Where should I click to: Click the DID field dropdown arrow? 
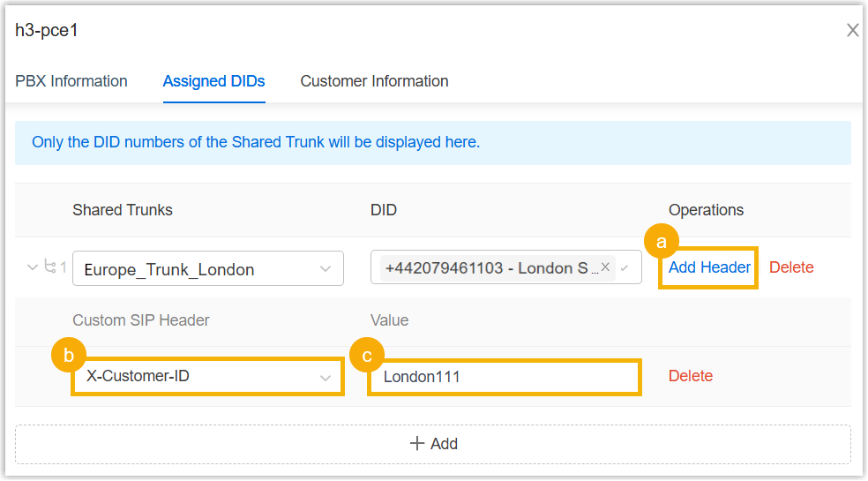(x=625, y=268)
